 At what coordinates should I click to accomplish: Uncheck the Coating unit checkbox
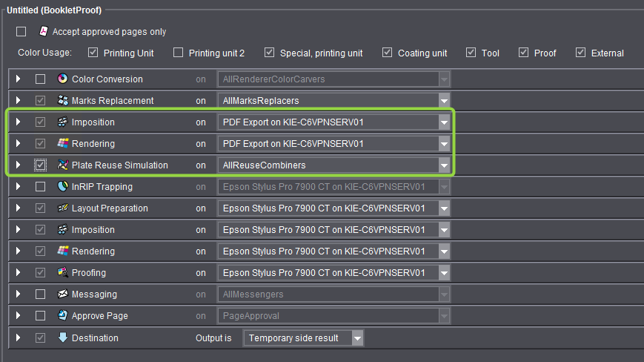[x=388, y=53]
